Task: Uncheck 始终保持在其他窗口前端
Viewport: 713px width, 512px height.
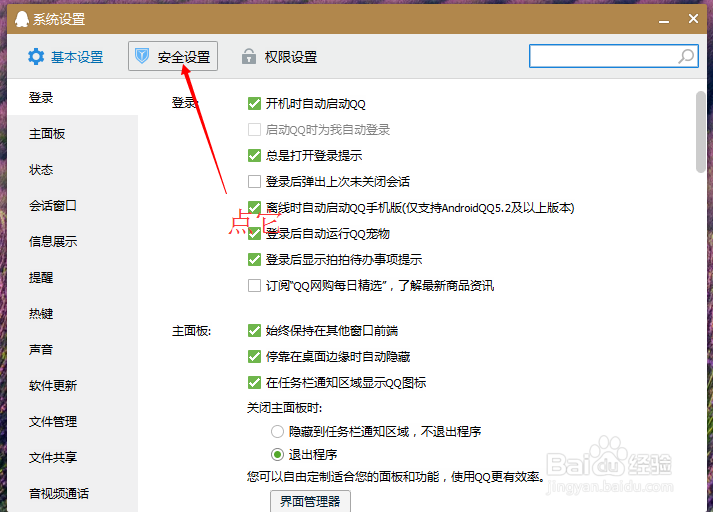Action: coord(254,331)
